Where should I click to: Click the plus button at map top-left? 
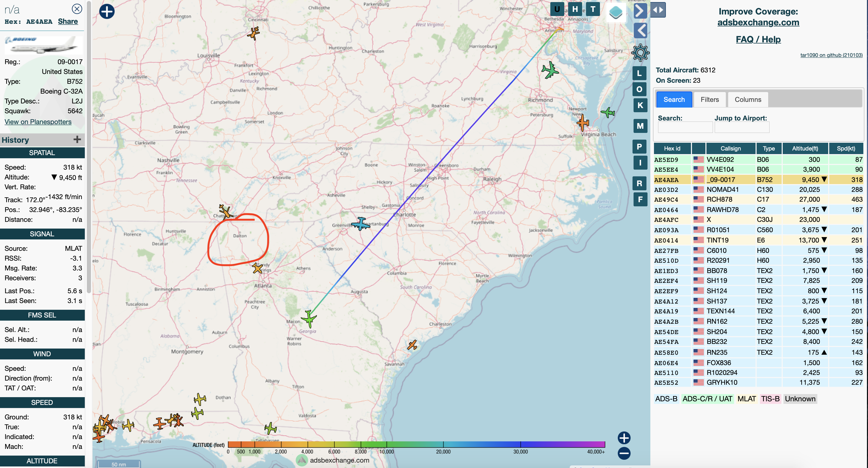click(107, 11)
